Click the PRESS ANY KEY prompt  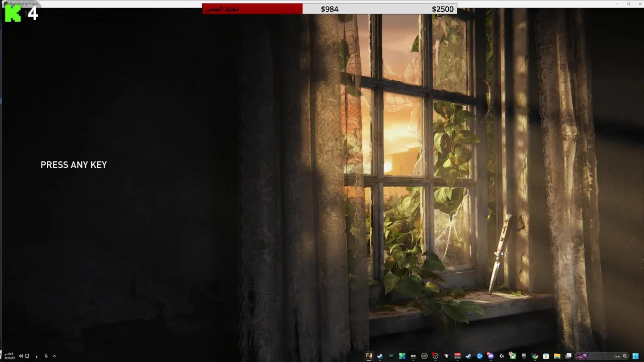point(73,165)
